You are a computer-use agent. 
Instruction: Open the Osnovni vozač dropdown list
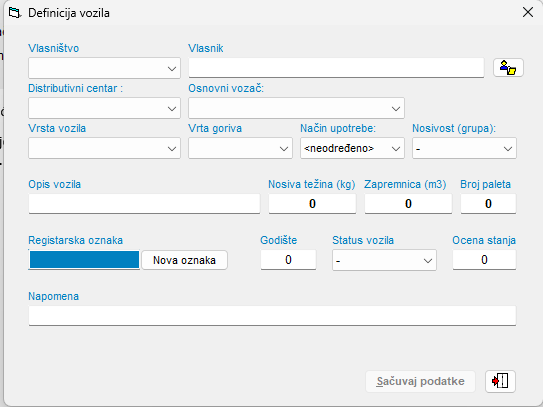click(x=296, y=108)
